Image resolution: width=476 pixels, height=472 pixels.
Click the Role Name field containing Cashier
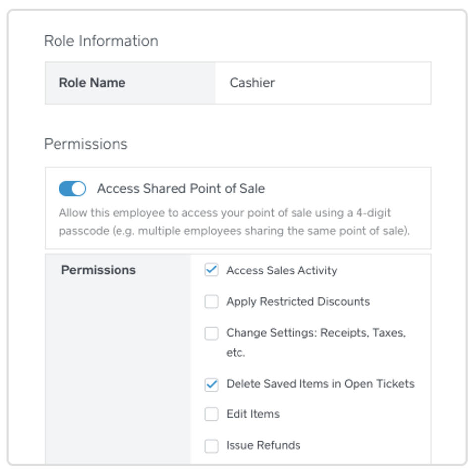[322, 83]
